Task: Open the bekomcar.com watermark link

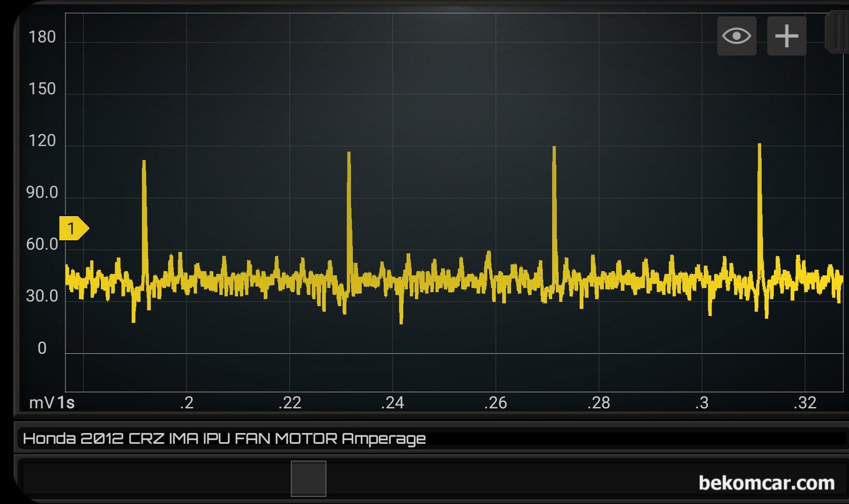Action: click(766, 483)
